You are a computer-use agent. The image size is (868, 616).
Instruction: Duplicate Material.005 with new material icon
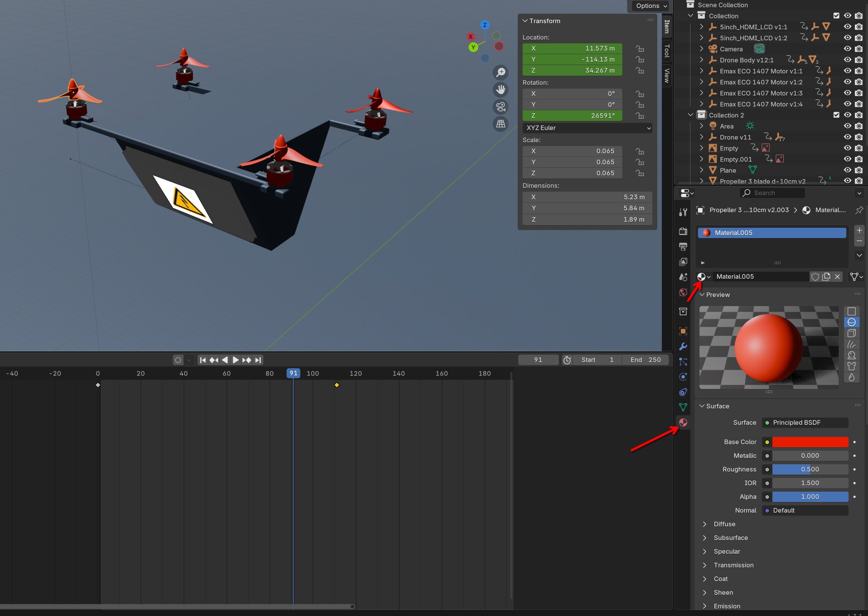(826, 277)
